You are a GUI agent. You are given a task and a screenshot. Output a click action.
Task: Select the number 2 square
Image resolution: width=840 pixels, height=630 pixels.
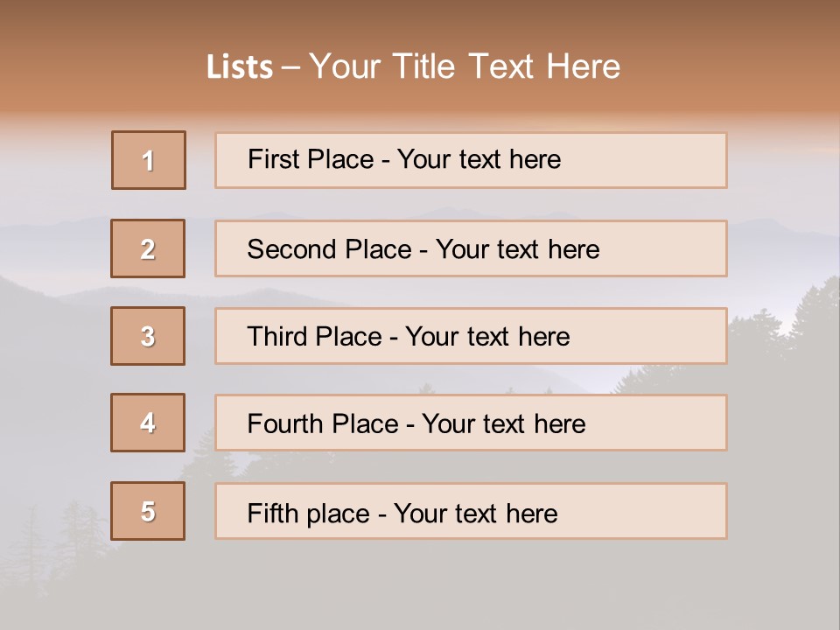pyautogui.click(x=148, y=248)
